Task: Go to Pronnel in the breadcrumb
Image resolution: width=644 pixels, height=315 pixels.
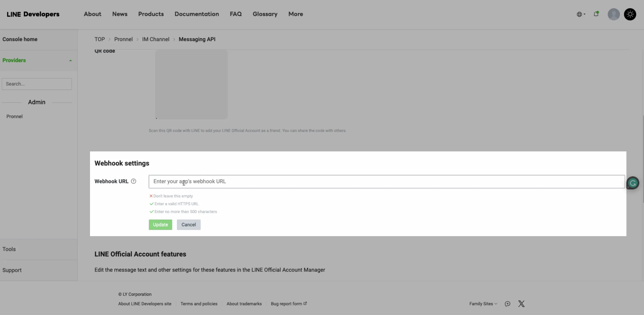Action: point(123,39)
